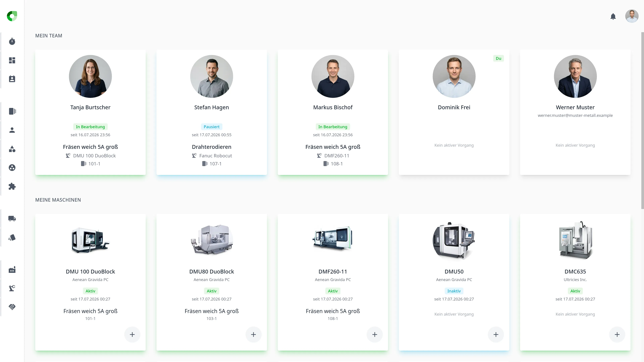Click Drahterodieren operation title
This screenshot has width=644, height=362.
point(211,147)
